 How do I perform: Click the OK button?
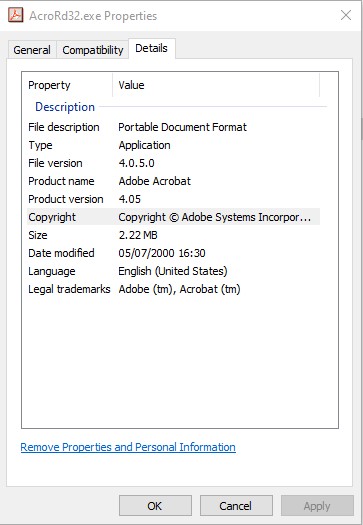[155, 505]
